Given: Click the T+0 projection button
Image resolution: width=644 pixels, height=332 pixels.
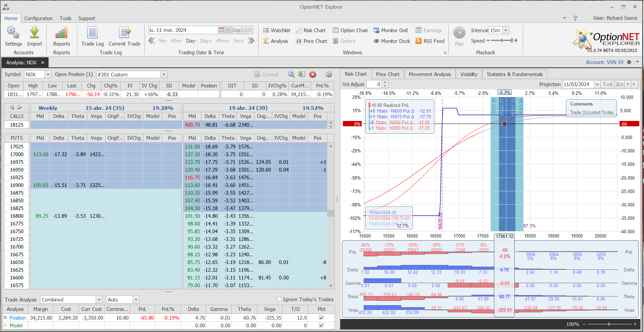Looking at the screenshot, I should pyautogui.click(x=607, y=84).
